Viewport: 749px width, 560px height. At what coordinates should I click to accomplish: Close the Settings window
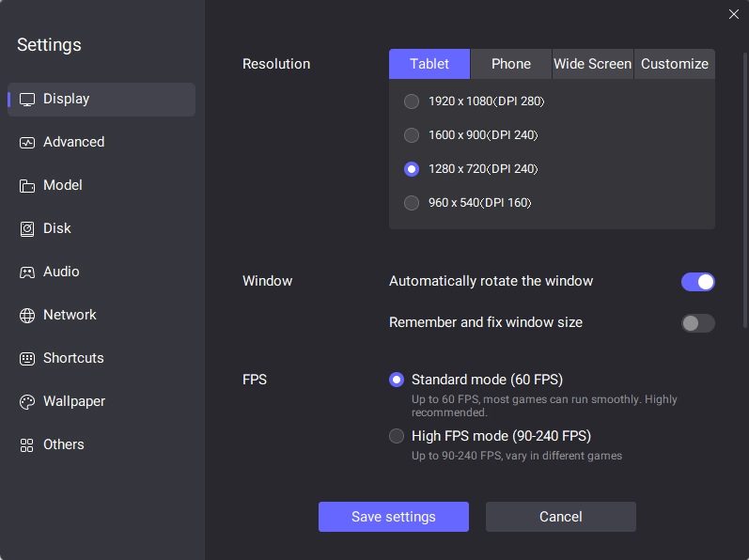pos(734,14)
